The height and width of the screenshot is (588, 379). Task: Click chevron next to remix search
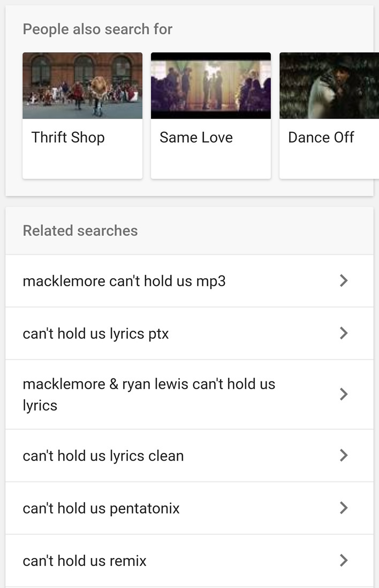coord(344,561)
